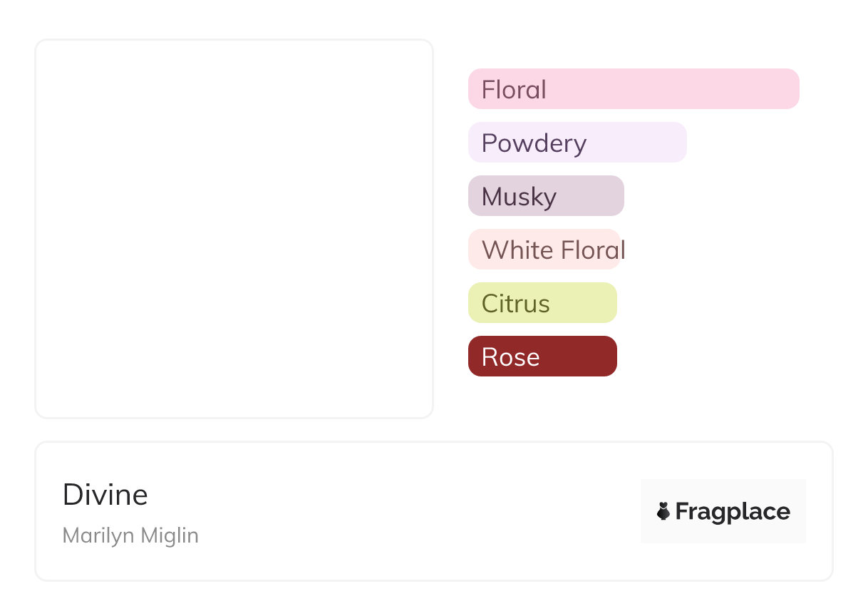Click the word Floral
Viewport: 868px width, 616px height.
pos(514,90)
